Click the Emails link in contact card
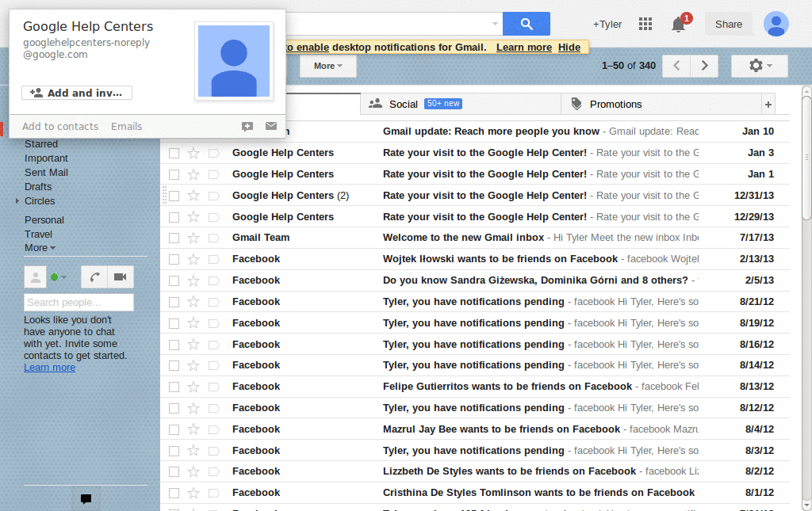This screenshot has width=812, height=511. click(x=126, y=126)
